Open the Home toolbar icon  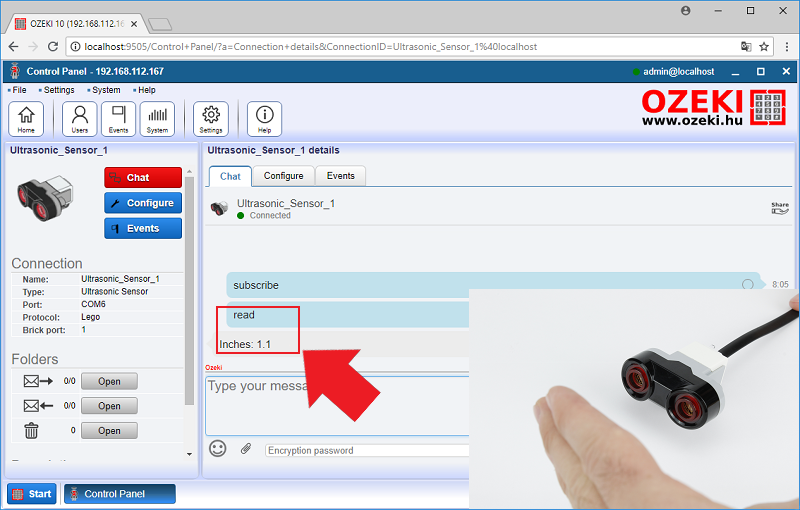point(25,118)
